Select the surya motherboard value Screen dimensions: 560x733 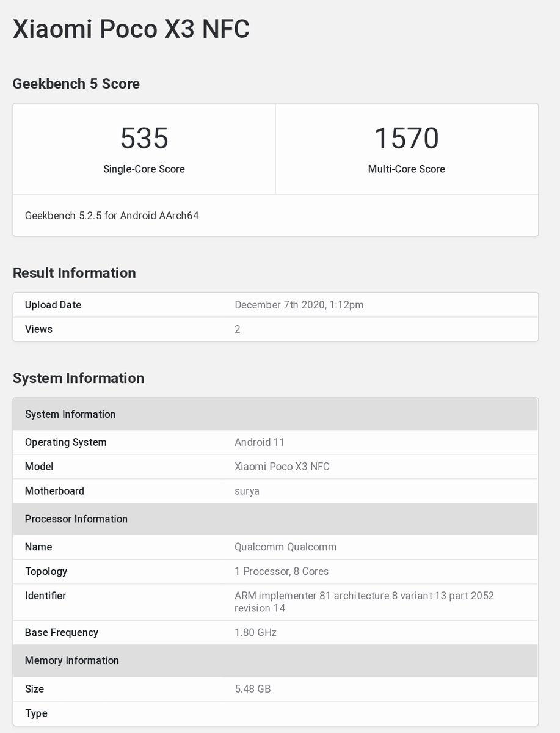[x=247, y=492]
